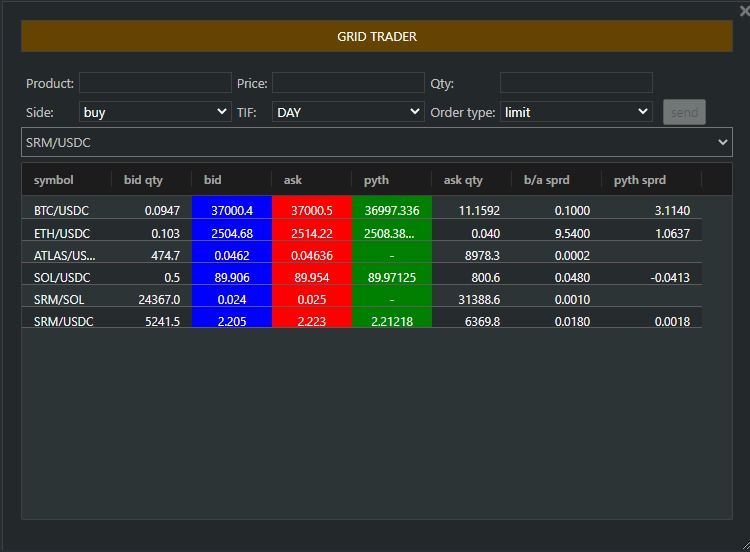
Task: Click the SOL bid qty value 0.5
Action: tap(172, 277)
